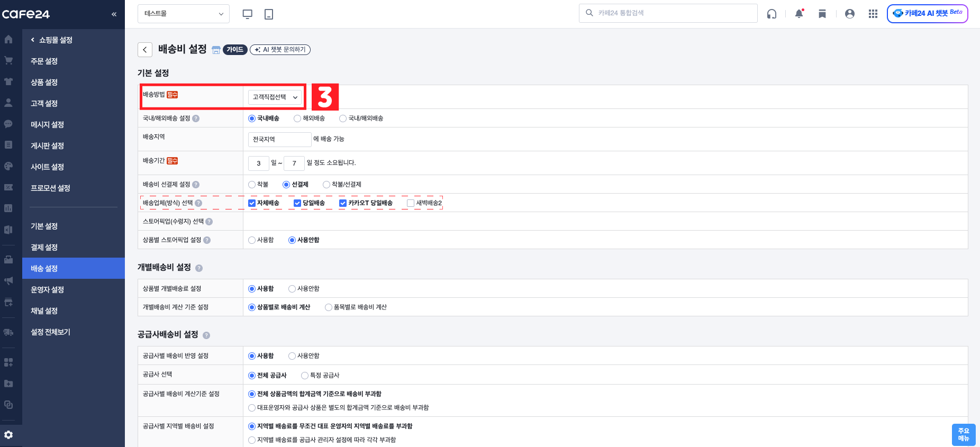Click the 배송기간 maximum days field showing 7
The width and height of the screenshot is (980, 447).
tap(294, 163)
